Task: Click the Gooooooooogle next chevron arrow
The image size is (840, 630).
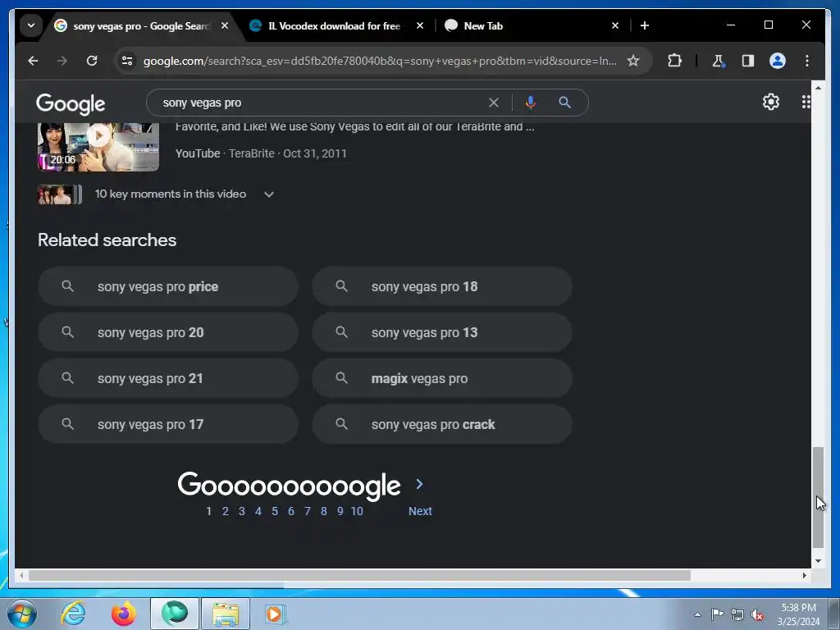Action: 419,484
